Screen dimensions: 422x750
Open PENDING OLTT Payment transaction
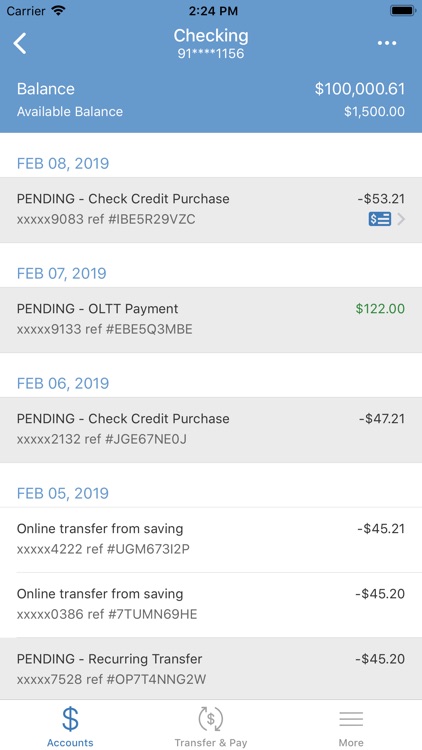tap(211, 320)
